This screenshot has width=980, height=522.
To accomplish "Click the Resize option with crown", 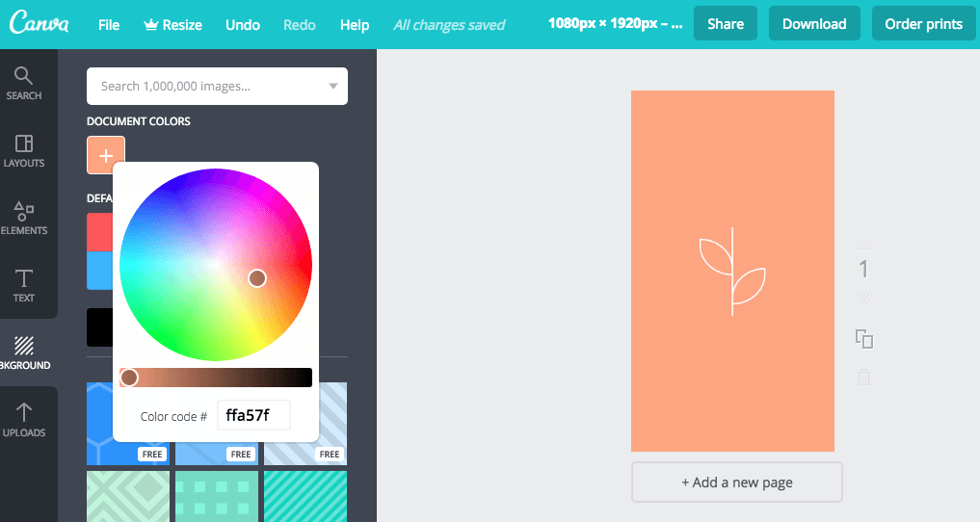I will click(173, 25).
